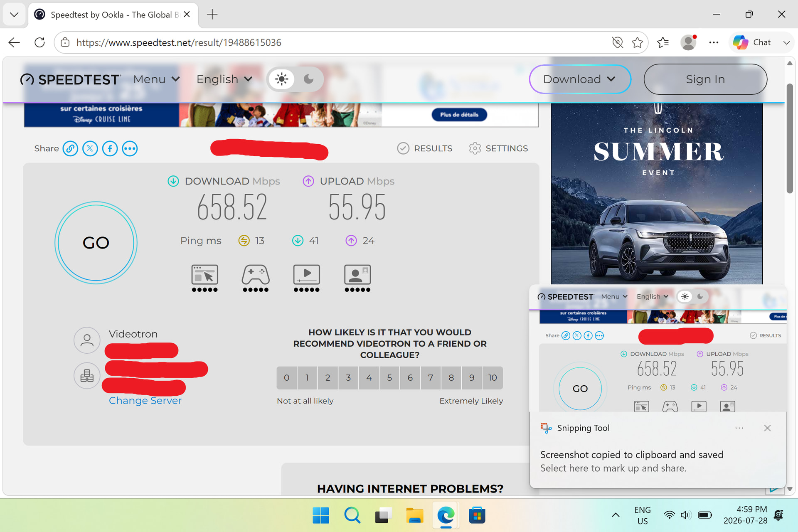This screenshot has height=532, width=798.
Task: Select rating 0 for recommending Videotron
Action: [x=286, y=378]
